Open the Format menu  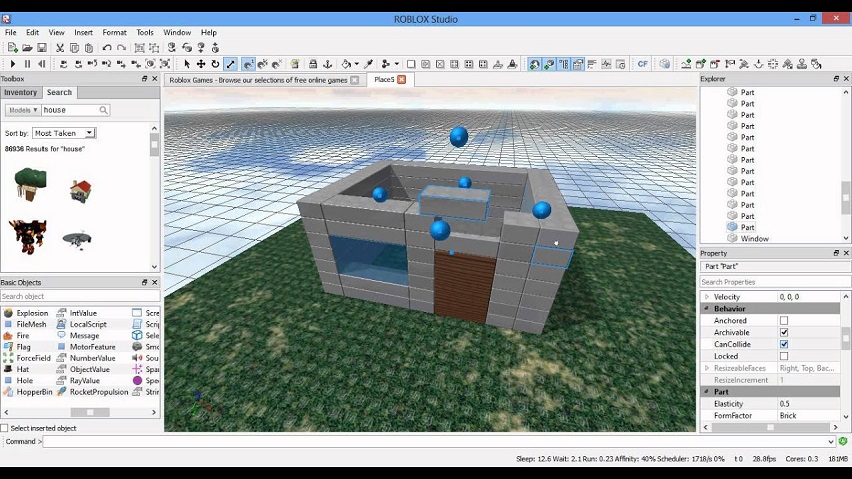[115, 33]
